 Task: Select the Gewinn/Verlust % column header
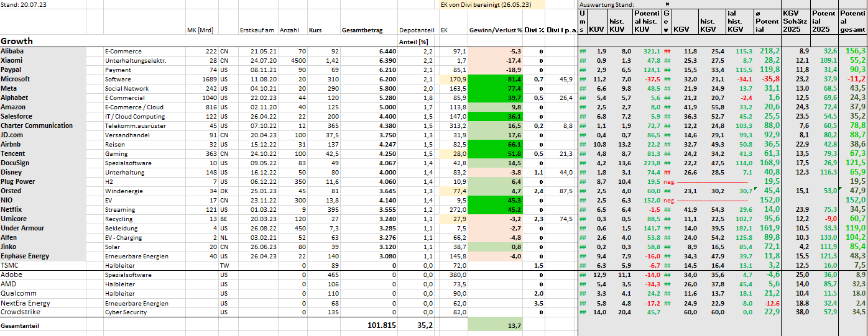(495, 30)
